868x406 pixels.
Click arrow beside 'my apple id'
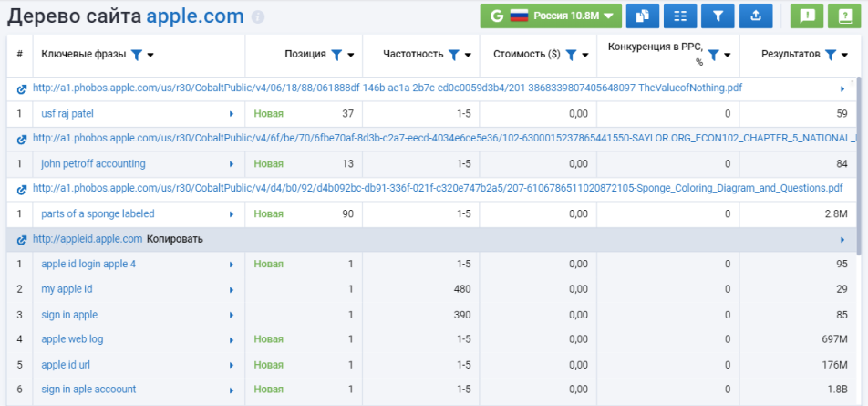[232, 290]
